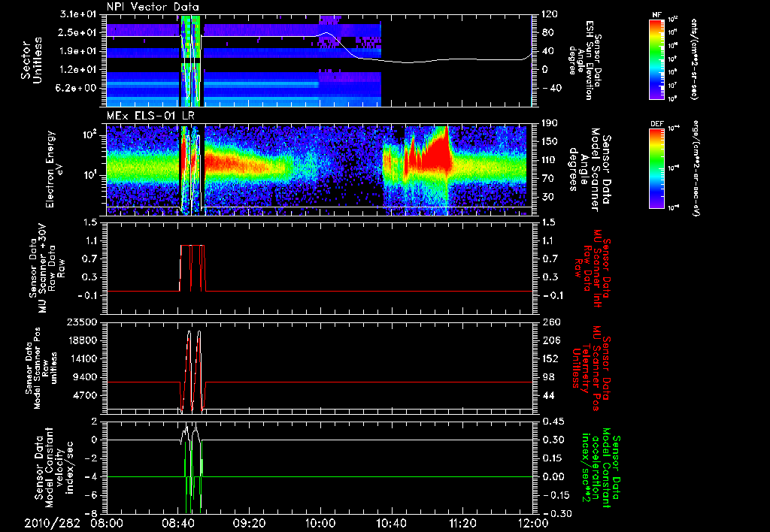Click the '190' scanner angle tick label
770x532 pixels.
550,124
